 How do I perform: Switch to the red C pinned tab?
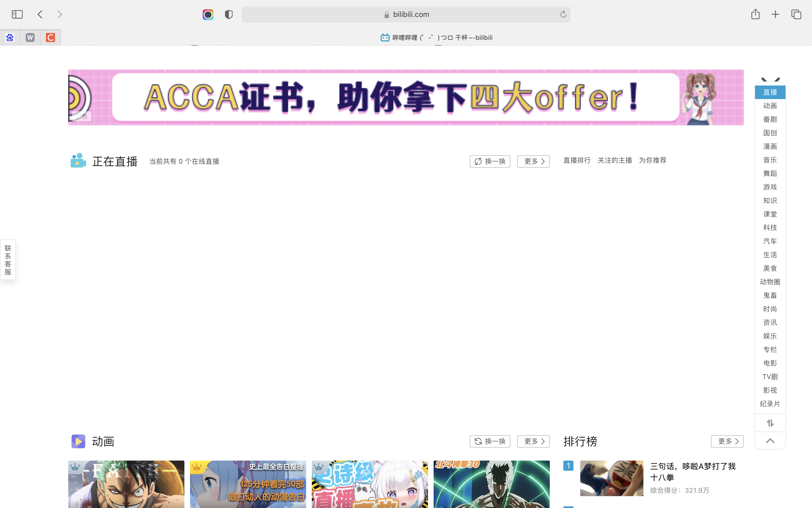(51, 38)
